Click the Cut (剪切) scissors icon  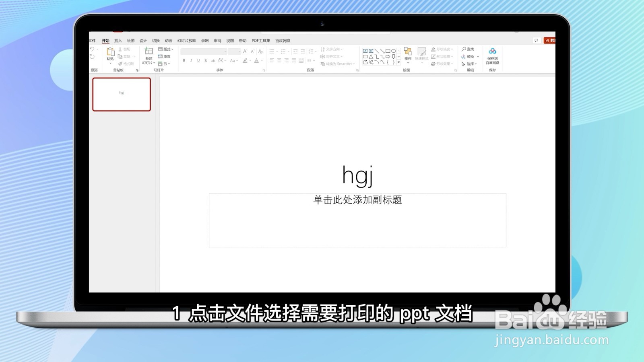pos(120,49)
